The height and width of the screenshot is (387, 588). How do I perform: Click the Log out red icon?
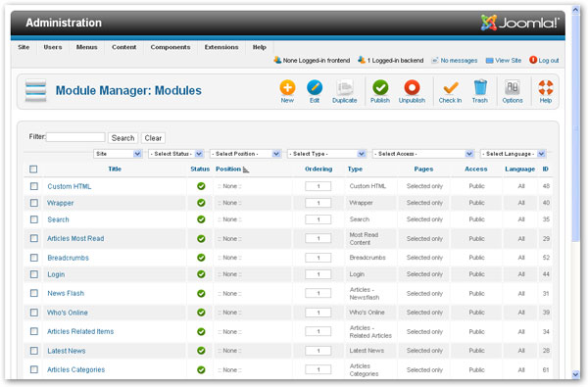533,60
